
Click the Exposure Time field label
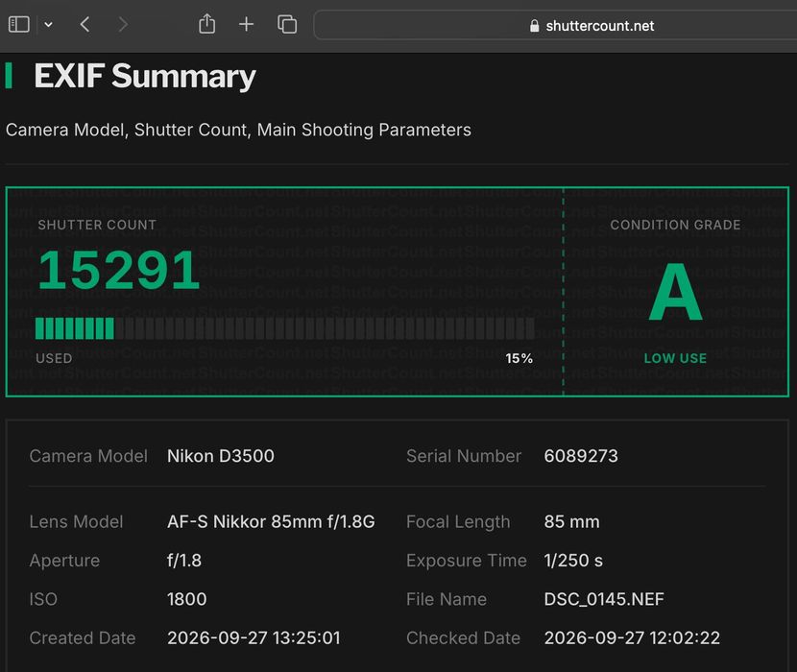(x=466, y=561)
